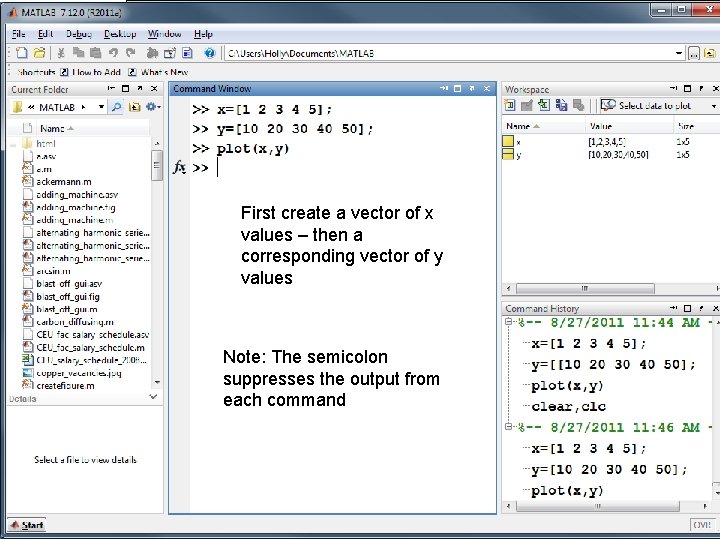Click the Workspace horizontal scrollbar
This screenshot has width=720, height=540.
[x=585, y=288]
